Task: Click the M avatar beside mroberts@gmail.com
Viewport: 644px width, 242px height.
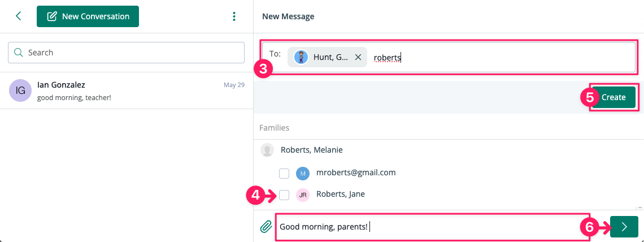Action: 303,174
